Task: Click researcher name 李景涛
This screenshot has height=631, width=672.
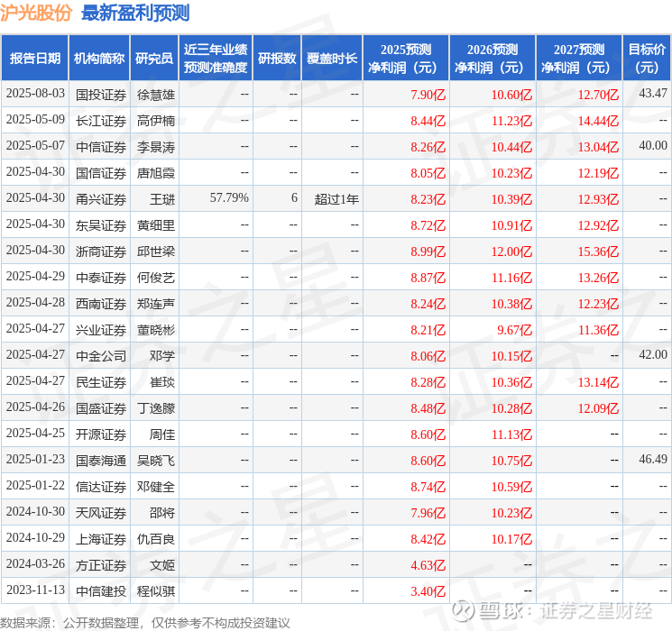Action: (x=155, y=147)
